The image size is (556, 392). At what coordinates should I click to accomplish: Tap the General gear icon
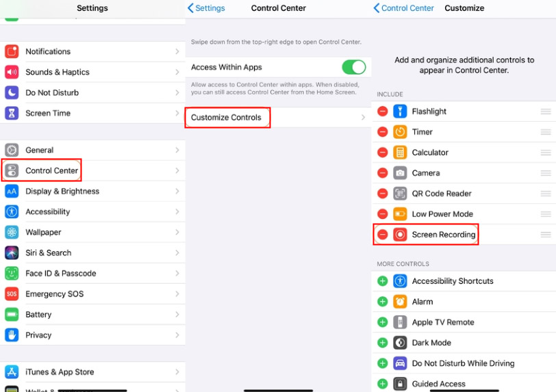coord(12,150)
